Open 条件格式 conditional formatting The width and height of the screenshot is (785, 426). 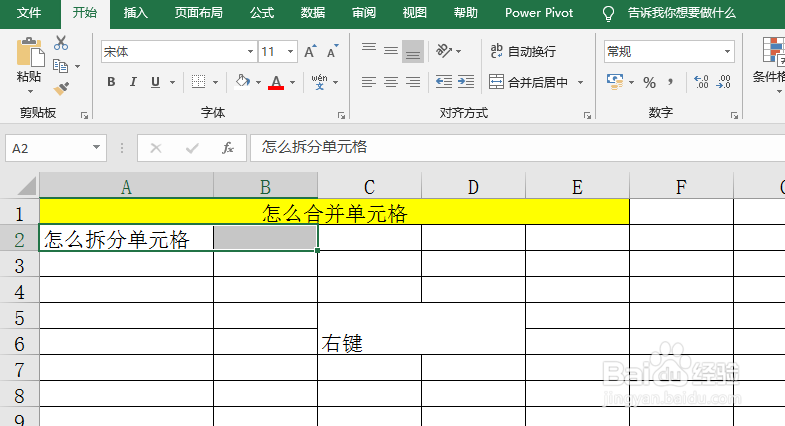click(770, 64)
